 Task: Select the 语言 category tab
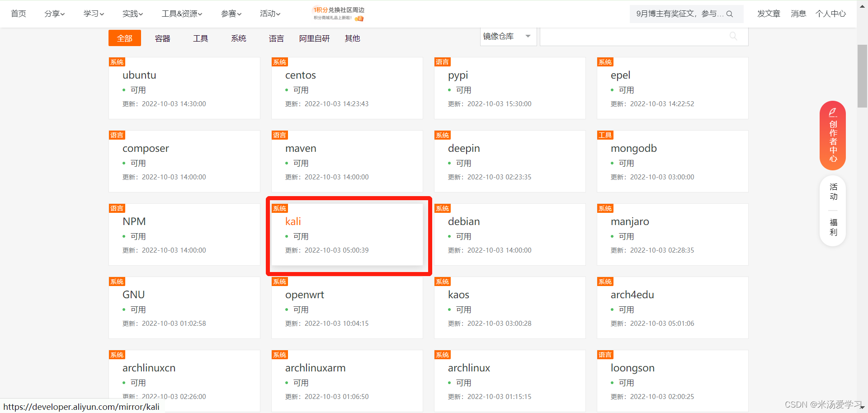pyautogui.click(x=276, y=38)
